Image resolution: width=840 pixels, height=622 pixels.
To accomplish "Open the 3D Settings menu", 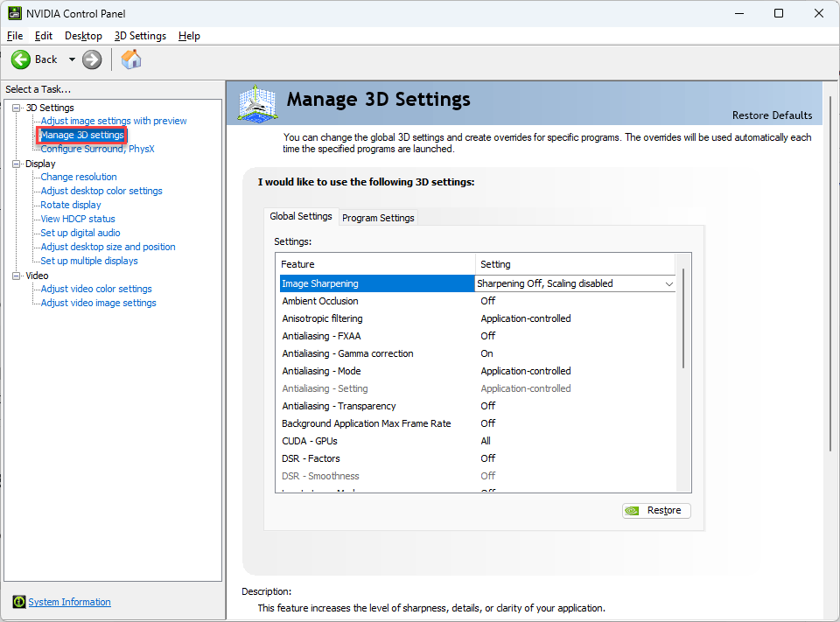I will [x=140, y=36].
